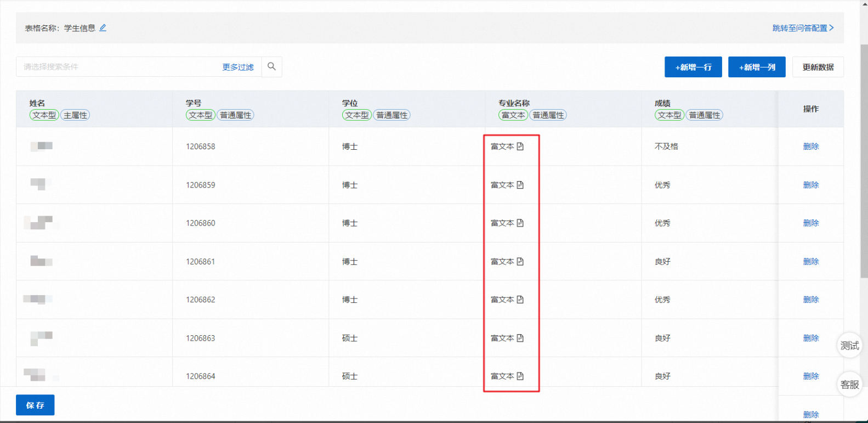Viewport: 868px width, 423px height.
Task: Click the 新增一行 button
Action: coord(693,67)
